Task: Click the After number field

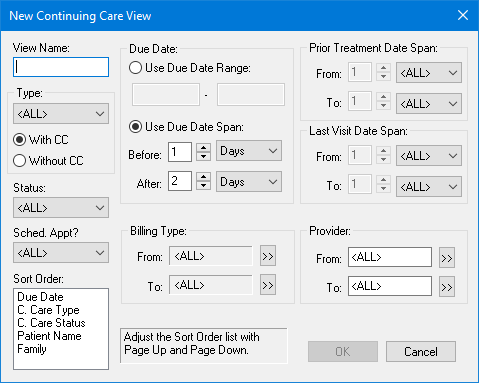Action: pos(180,181)
